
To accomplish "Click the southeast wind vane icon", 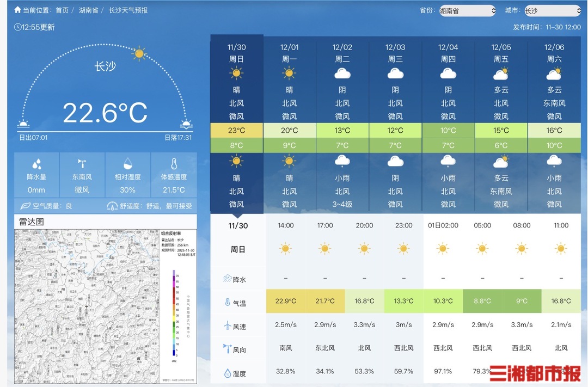I will (x=82, y=163).
